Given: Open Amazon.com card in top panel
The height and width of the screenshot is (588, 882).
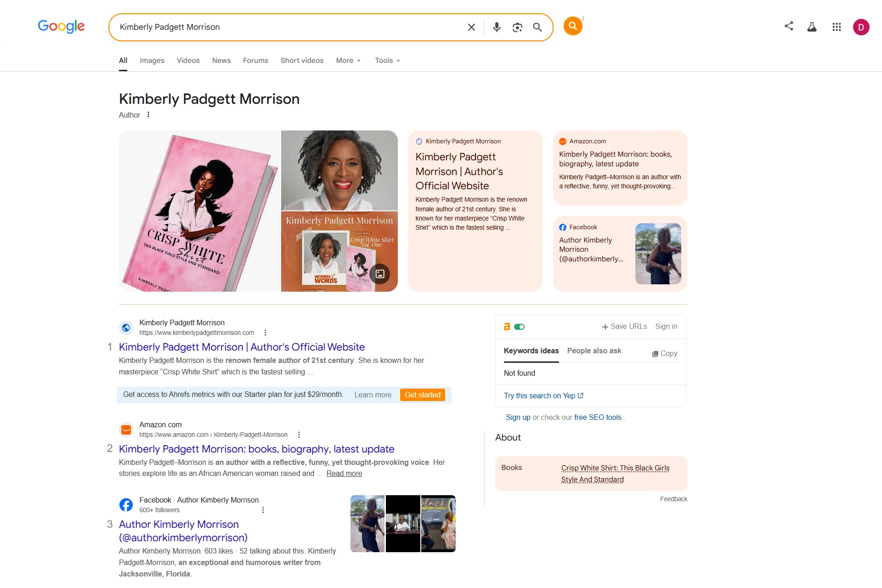Looking at the screenshot, I should click(620, 168).
